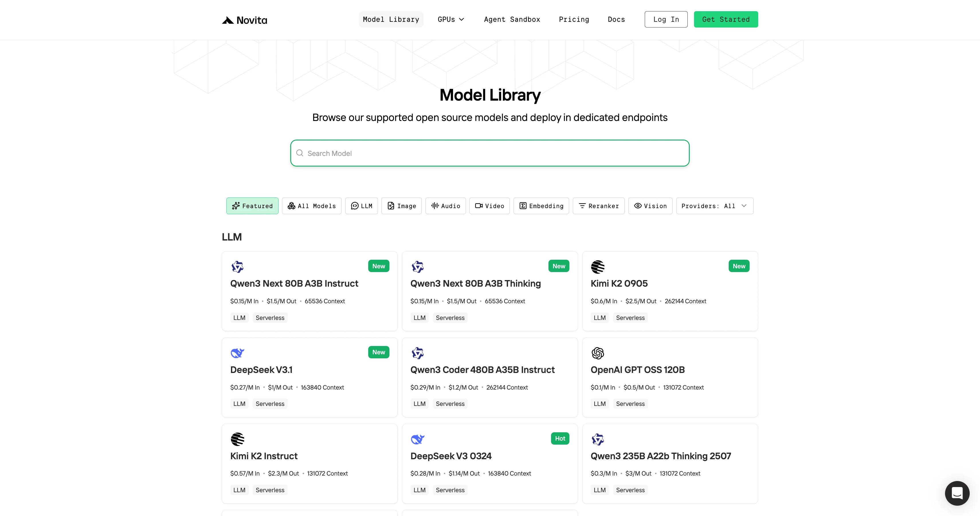Click LLM tag on DeepSeek V3.1 card
Screen dimensions: 980x516
pos(239,404)
